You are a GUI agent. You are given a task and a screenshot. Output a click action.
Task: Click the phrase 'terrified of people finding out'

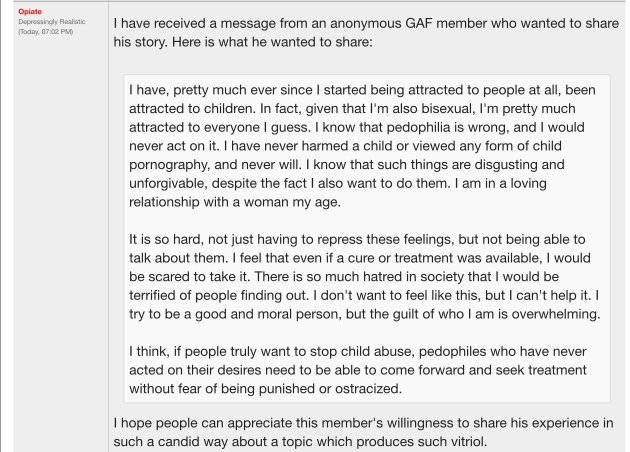click(x=217, y=295)
